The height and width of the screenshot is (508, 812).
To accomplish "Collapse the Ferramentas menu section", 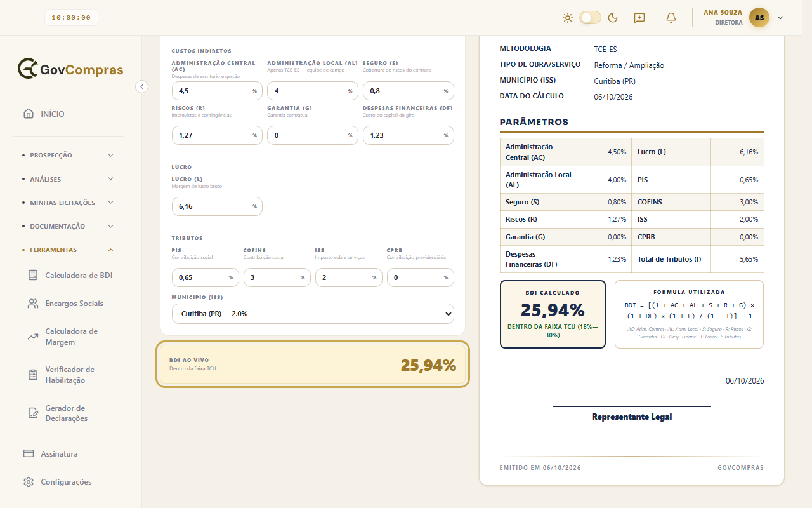I will coord(69,250).
